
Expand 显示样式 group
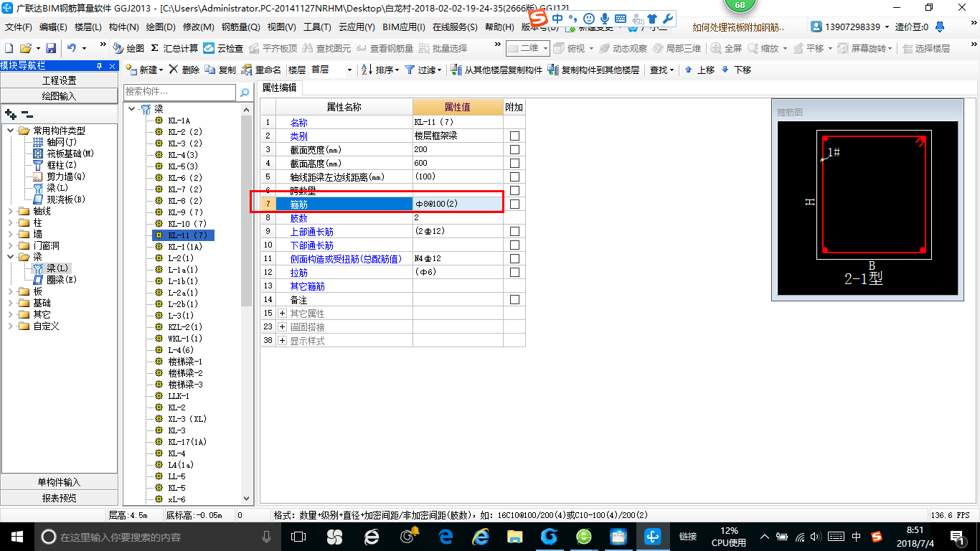[x=283, y=341]
